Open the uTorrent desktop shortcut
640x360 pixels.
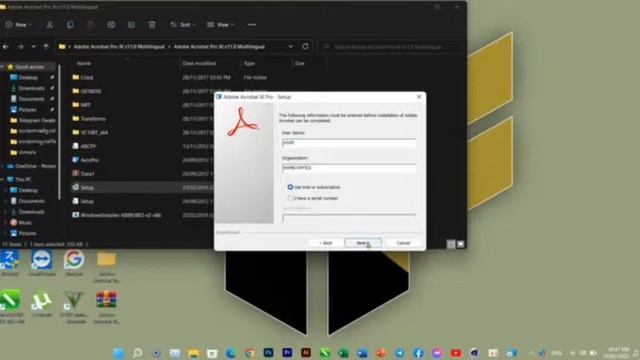42,302
